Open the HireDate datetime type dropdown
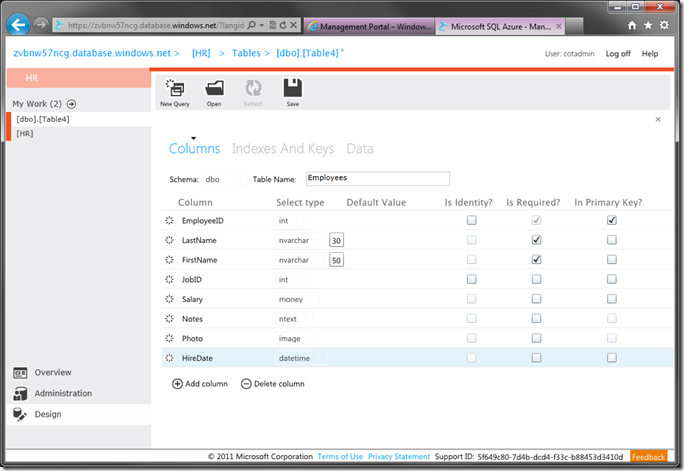684x471 pixels. pos(301,358)
